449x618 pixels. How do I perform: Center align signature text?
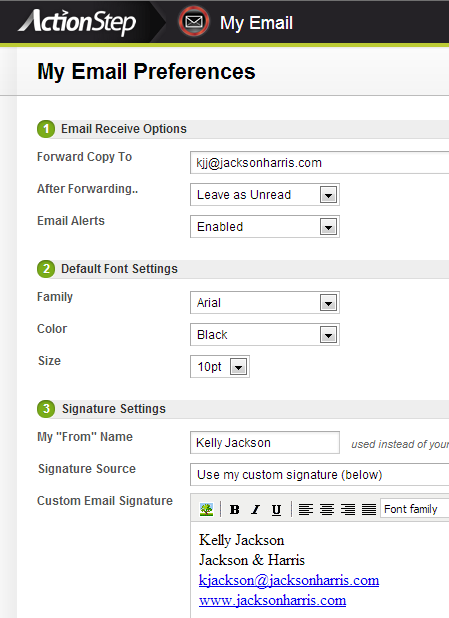click(x=327, y=510)
